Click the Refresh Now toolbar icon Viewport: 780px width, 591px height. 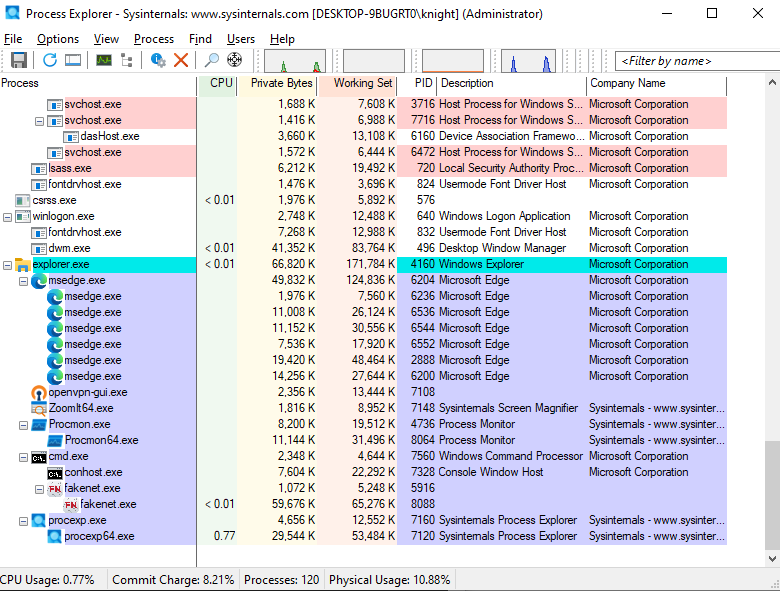[50, 60]
